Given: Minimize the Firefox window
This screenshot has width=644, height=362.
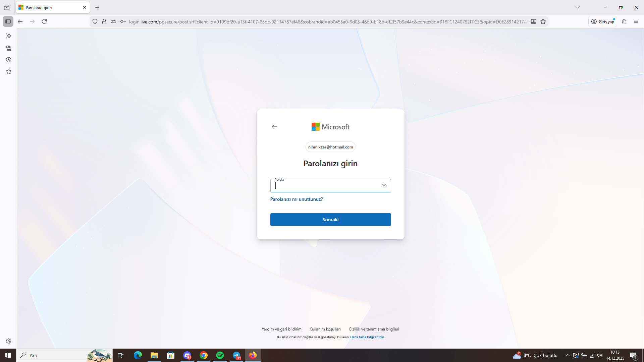Looking at the screenshot, I should pos(605,7).
